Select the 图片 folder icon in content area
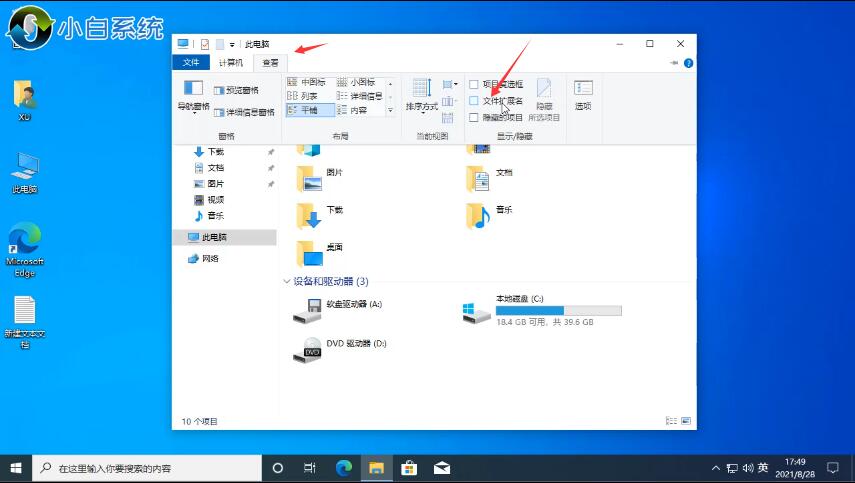855x483 pixels. [310, 179]
